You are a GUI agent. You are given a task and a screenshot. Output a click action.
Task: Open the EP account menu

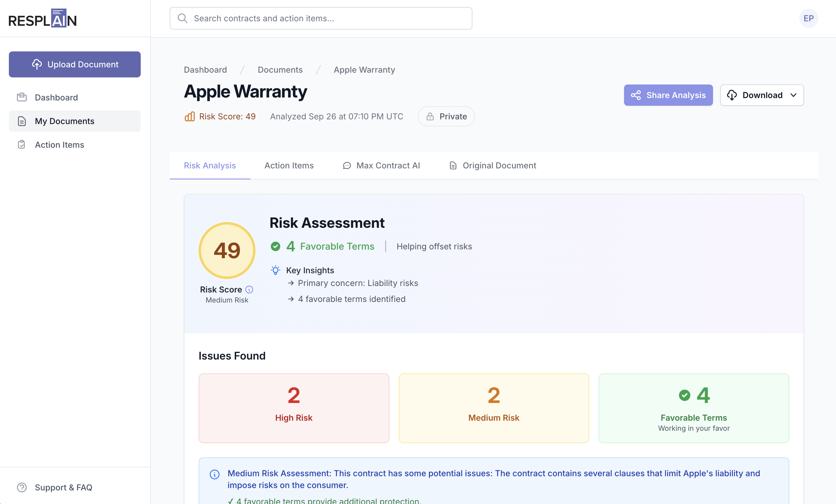tap(808, 18)
